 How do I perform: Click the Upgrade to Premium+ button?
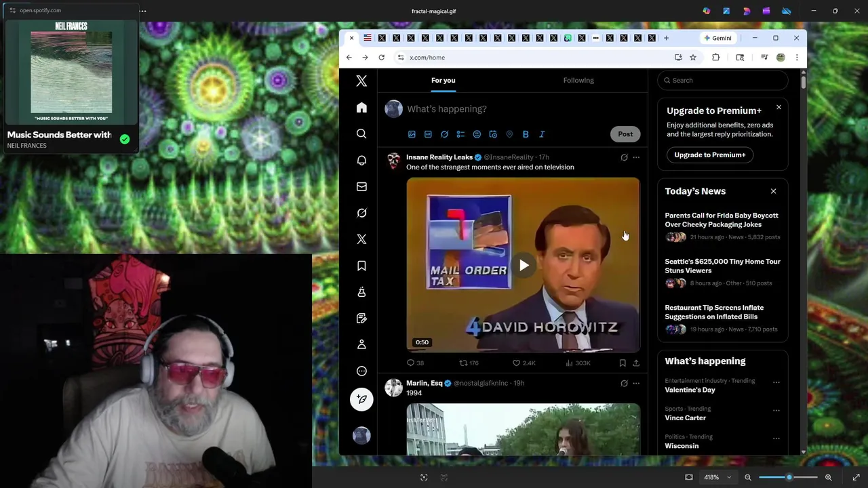coord(709,155)
